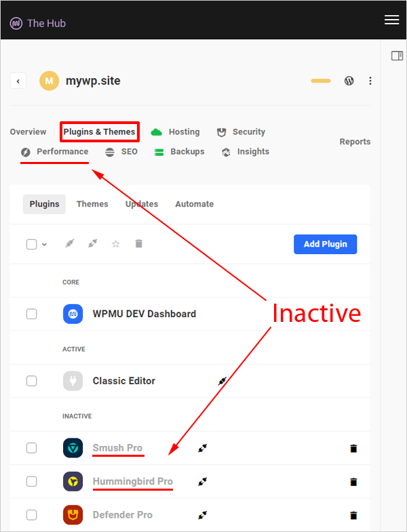
Task: Click the sidebar panel toggle icon
Action: (x=397, y=56)
